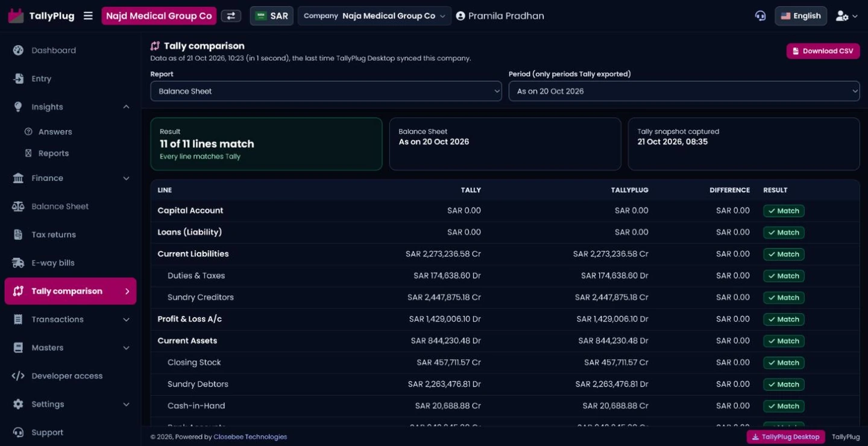Click the Masters sidebar icon
868x446 pixels.
tap(18, 348)
